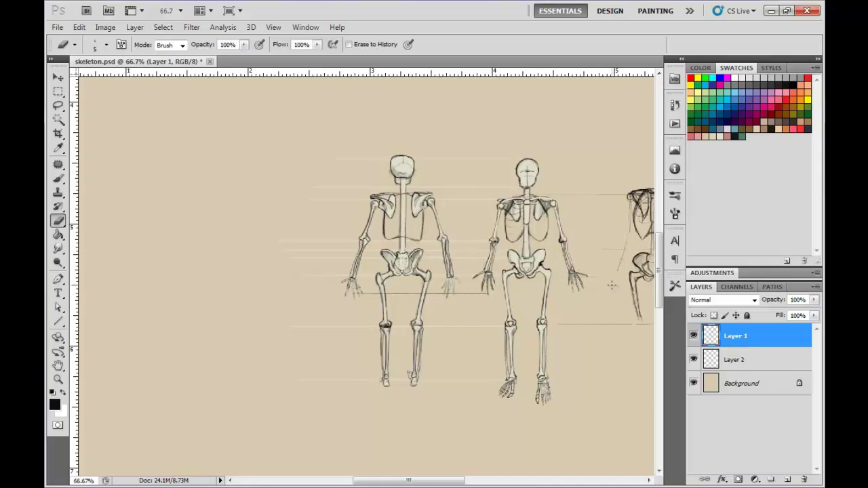Click the Painting workspace button
Viewport: 868px width, 488px height.
coord(655,11)
